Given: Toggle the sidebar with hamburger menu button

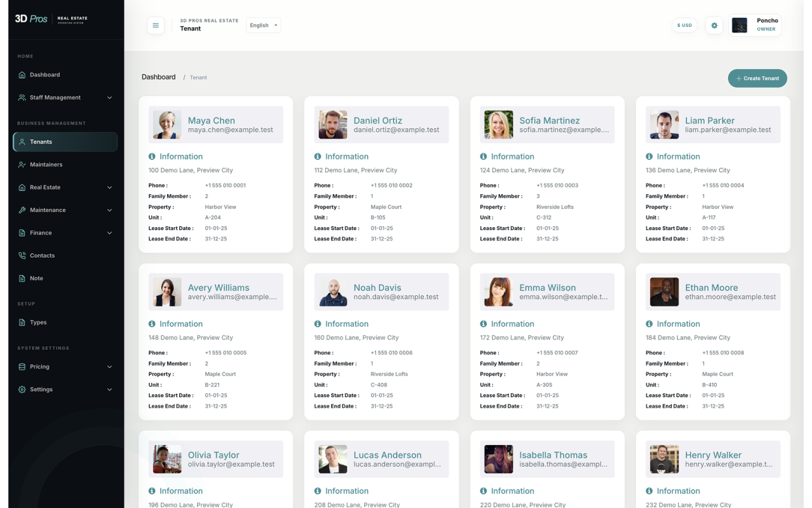Looking at the screenshot, I should pyautogui.click(x=156, y=25).
